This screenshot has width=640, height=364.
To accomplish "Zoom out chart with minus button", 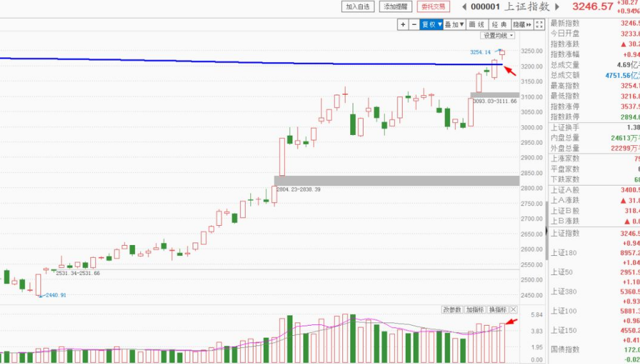I will point(414,24).
